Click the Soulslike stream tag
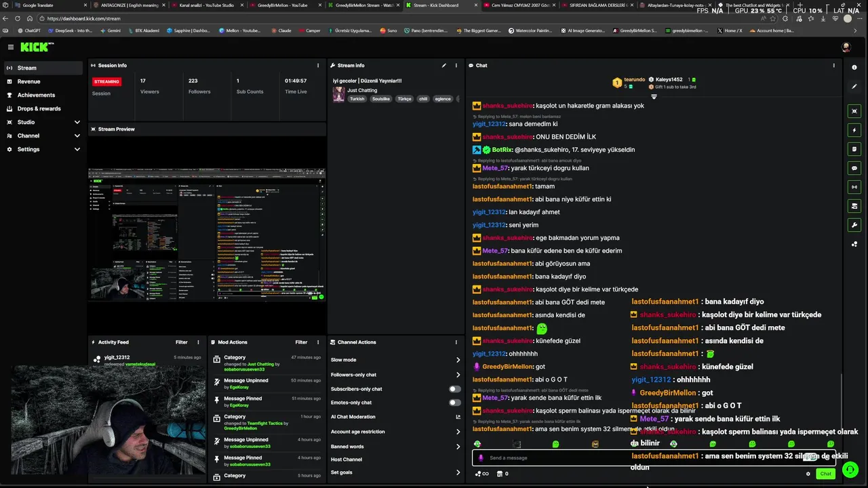Screen dimensions: 868x488 pyautogui.click(x=380, y=99)
